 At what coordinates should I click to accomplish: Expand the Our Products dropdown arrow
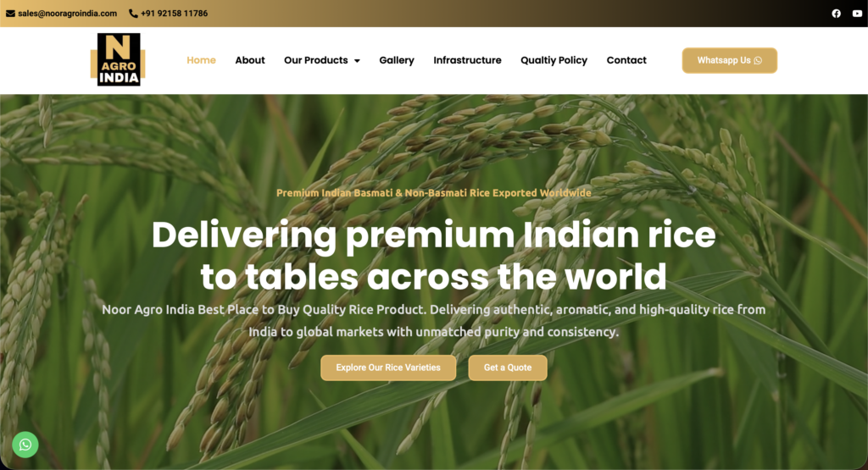pyautogui.click(x=357, y=61)
